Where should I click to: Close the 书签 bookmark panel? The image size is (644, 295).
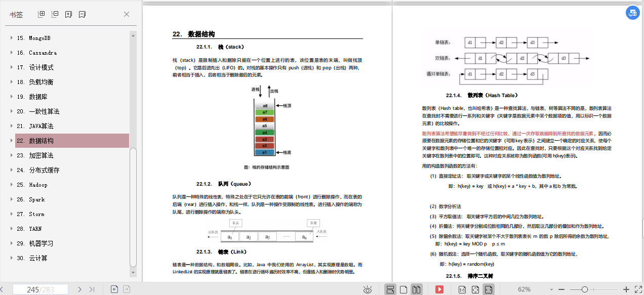127,14
